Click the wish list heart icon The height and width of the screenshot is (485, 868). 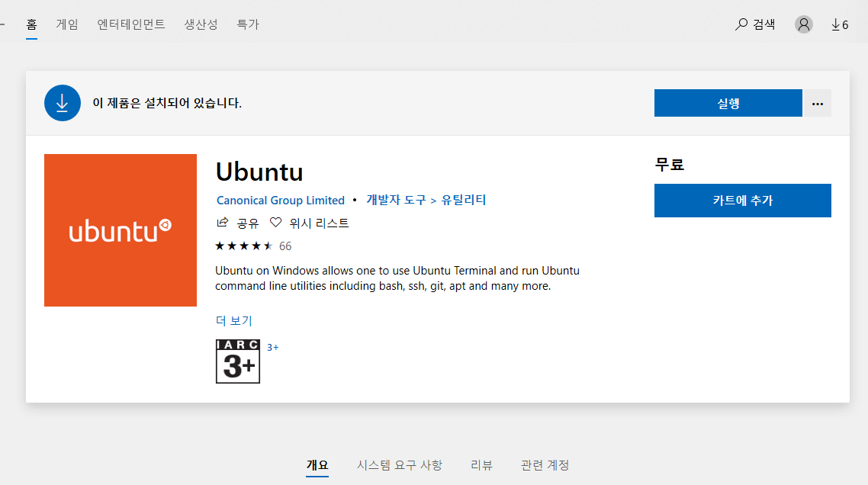click(275, 223)
